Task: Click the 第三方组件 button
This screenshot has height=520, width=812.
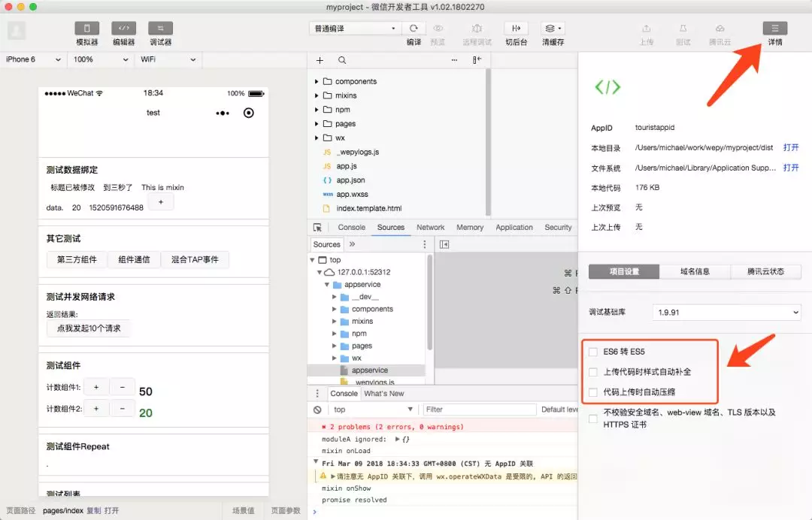Action: (77, 260)
